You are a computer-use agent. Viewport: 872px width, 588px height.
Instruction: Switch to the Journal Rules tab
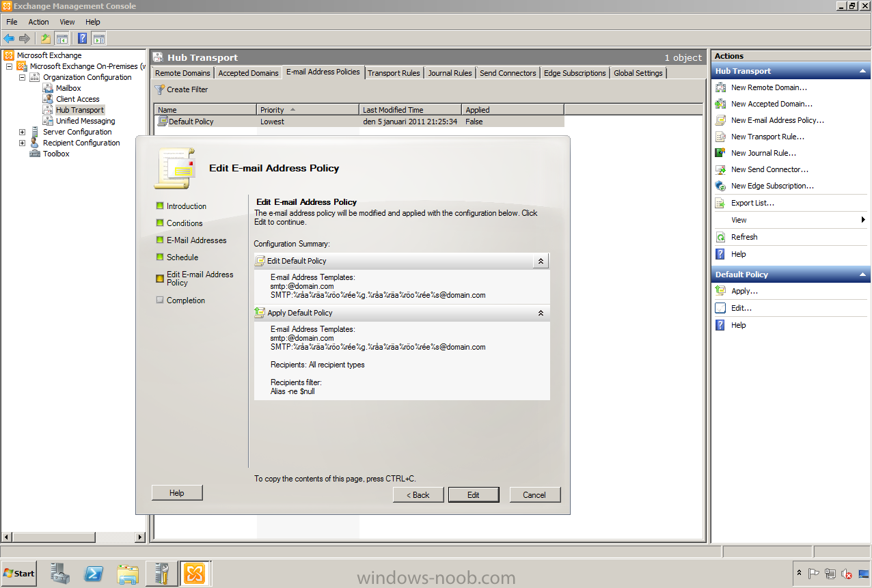450,73
